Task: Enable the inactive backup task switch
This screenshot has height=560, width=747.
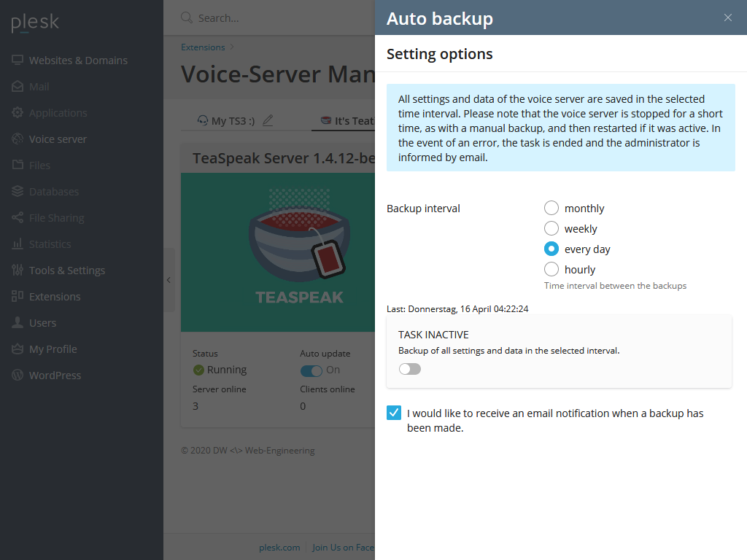Action: 409,369
